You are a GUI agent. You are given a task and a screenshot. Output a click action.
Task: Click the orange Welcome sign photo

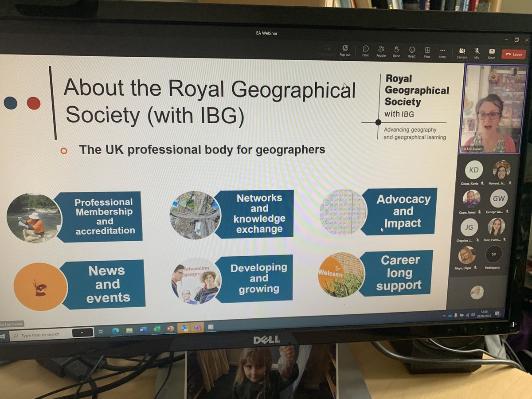(x=341, y=275)
